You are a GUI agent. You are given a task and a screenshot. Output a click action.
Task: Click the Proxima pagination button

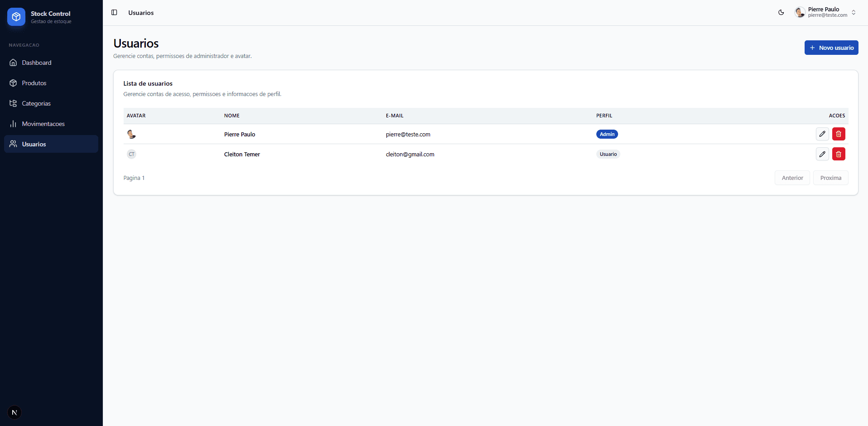[830, 178]
